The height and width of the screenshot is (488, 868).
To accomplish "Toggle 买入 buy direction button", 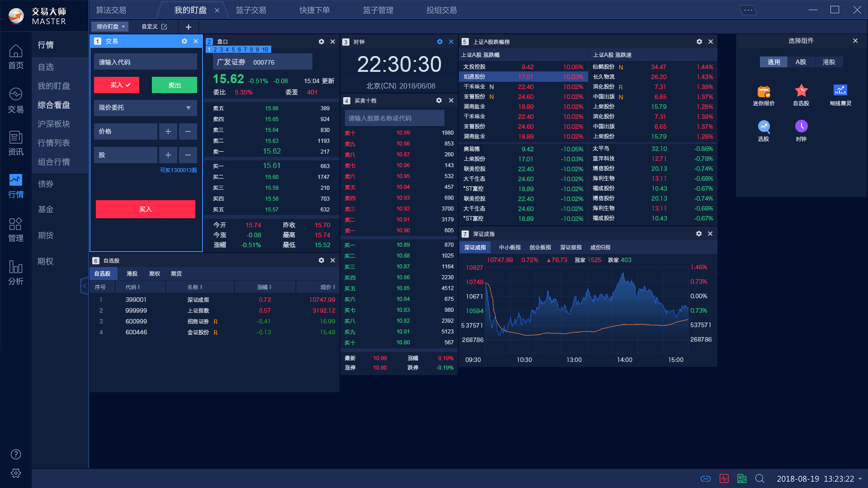I will click(117, 85).
